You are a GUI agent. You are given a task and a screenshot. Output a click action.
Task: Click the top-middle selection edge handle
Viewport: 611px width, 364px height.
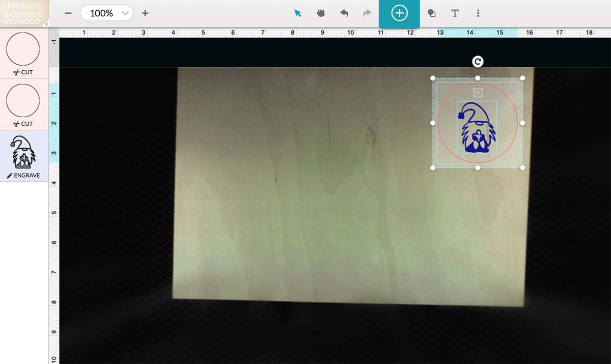click(x=478, y=78)
